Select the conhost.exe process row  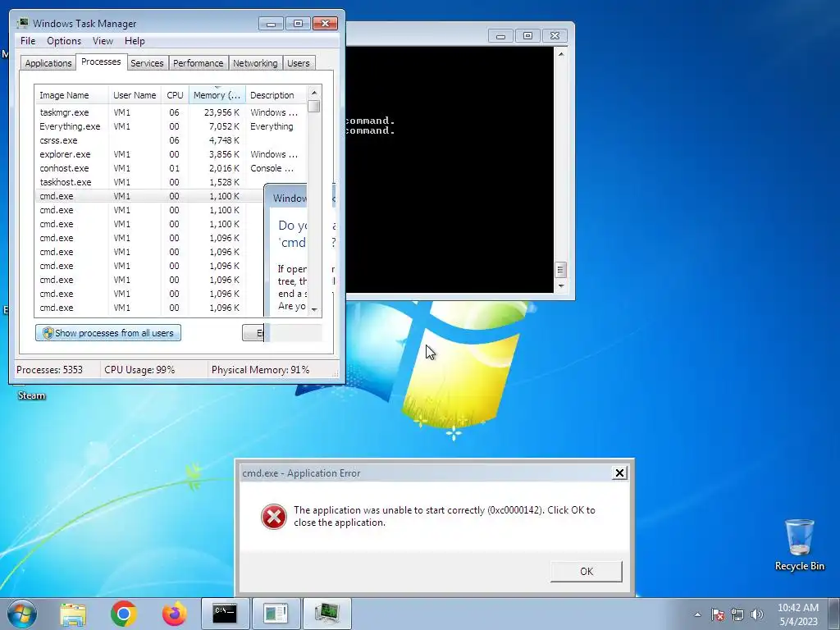(171, 168)
